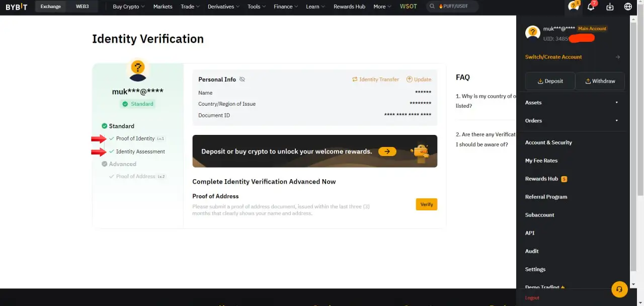The width and height of the screenshot is (644, 306).
Task: Click Proof of Identity step
Action: click(135, 138)
